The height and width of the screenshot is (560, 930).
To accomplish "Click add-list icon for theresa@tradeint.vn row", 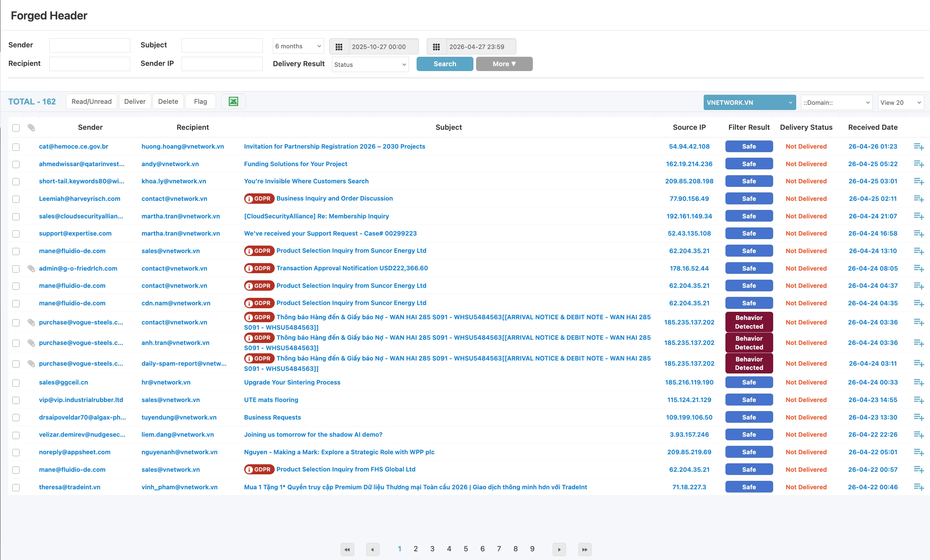I will (x=919, y=487).
